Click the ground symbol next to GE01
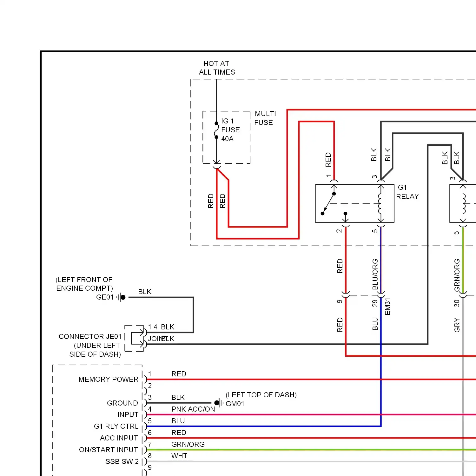This screenshot has height=476, width=476. coord(121,297)
